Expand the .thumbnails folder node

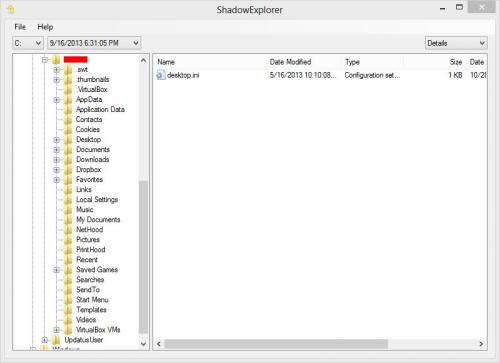[57, 80]
